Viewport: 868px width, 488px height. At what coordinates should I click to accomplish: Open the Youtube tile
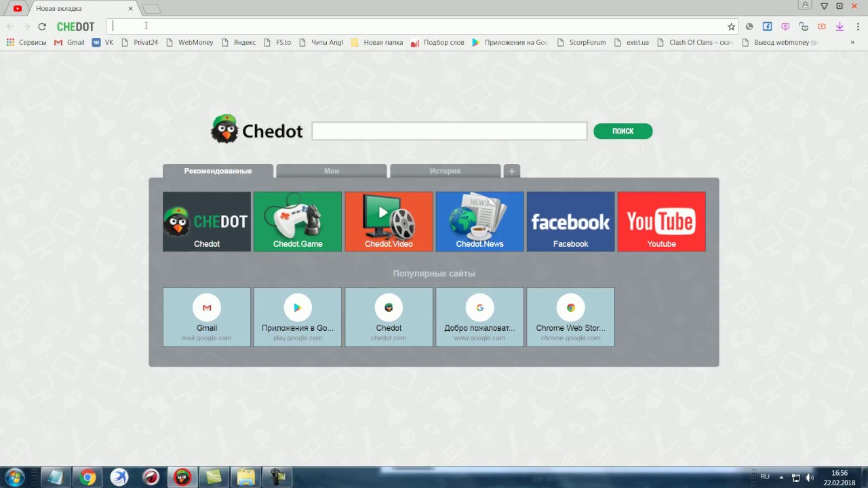pos(661,222)
